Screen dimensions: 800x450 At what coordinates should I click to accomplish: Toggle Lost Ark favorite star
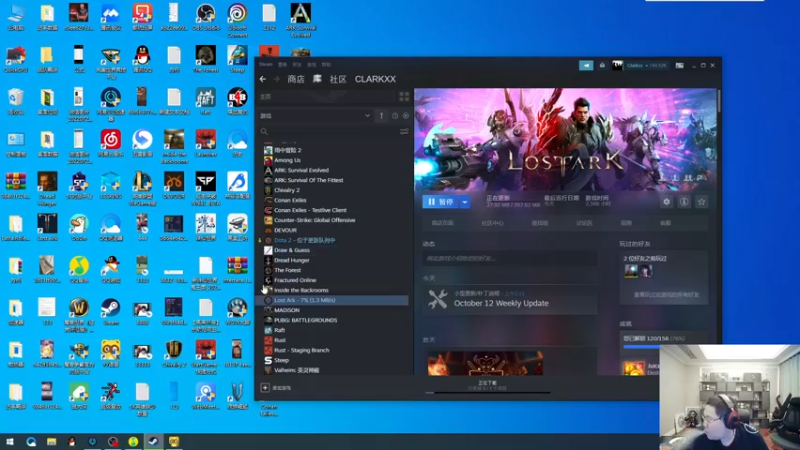click(702, 202)
